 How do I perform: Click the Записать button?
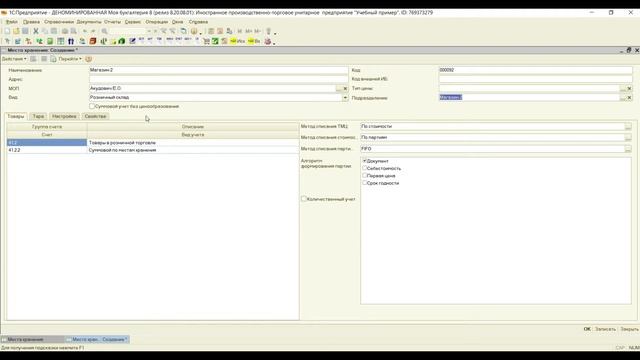(605, 329)
